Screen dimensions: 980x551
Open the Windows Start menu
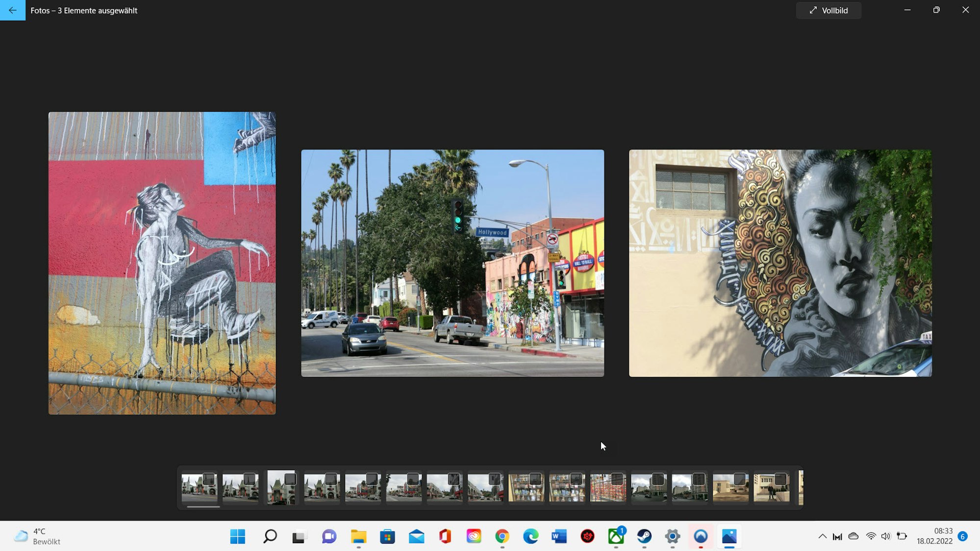coord(238,536)
